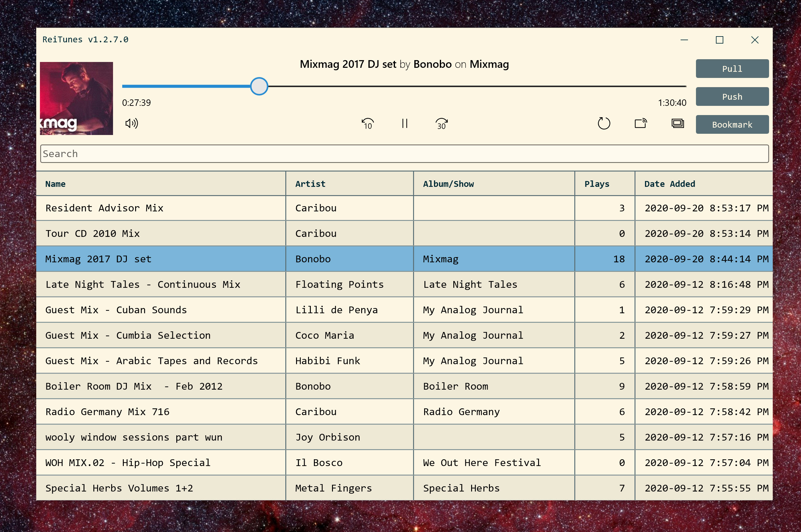Reload the library with the refresh icon

coord(604,124)
